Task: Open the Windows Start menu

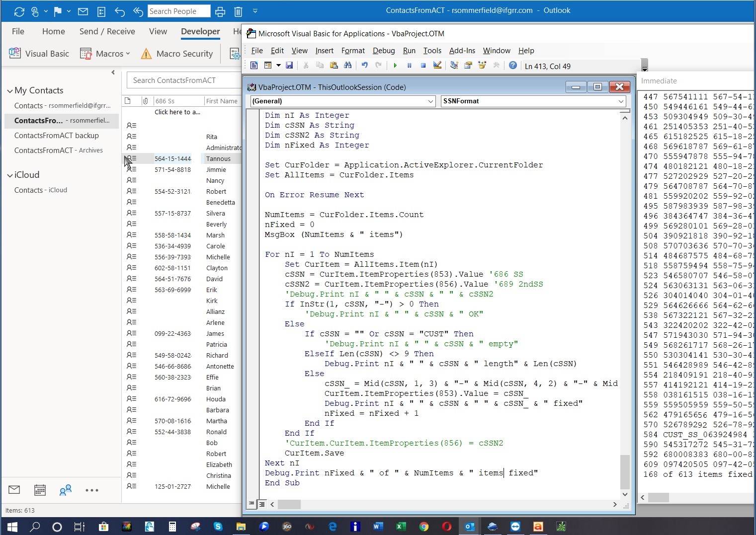Action: pos(12,527)
